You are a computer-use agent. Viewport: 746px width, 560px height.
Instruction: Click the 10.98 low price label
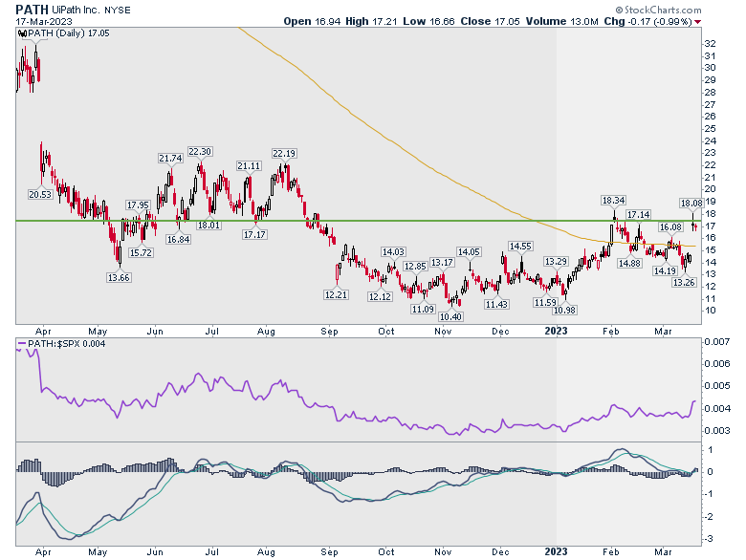tap(564, 311)
